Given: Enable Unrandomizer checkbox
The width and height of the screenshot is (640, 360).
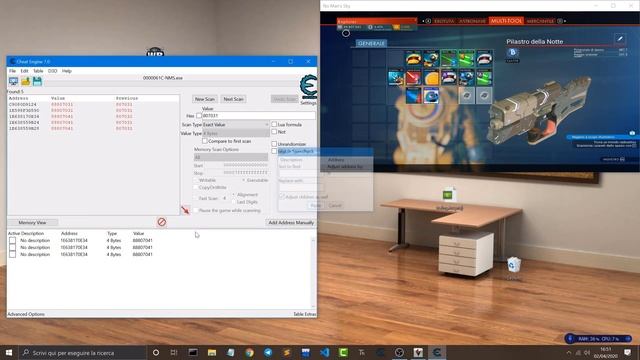Looking at the screenshot, I should (x=274, y=144).
